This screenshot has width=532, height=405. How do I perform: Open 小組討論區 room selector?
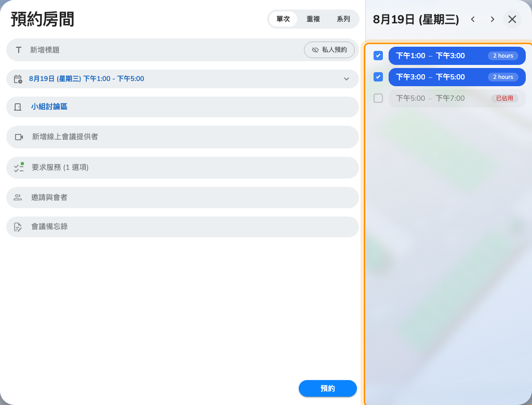182,107
